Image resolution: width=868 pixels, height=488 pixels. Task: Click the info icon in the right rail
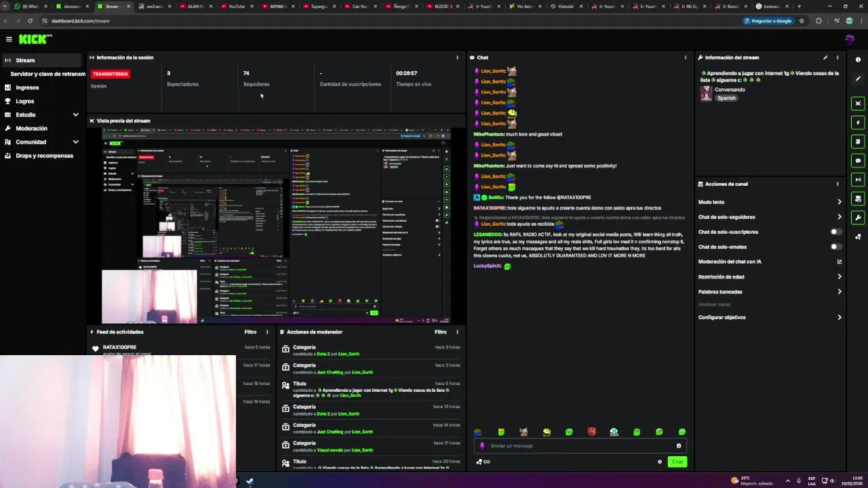pos(858,60)
